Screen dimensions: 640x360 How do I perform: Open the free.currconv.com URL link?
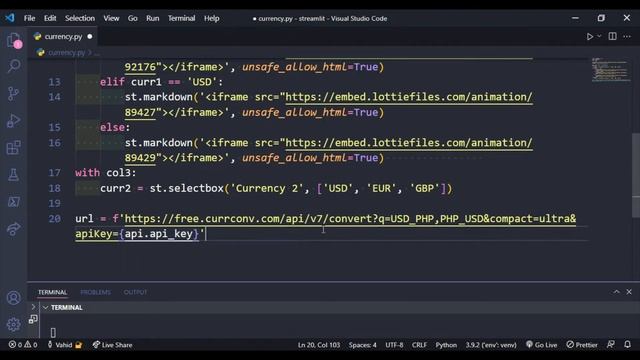(x=350, y=219)
